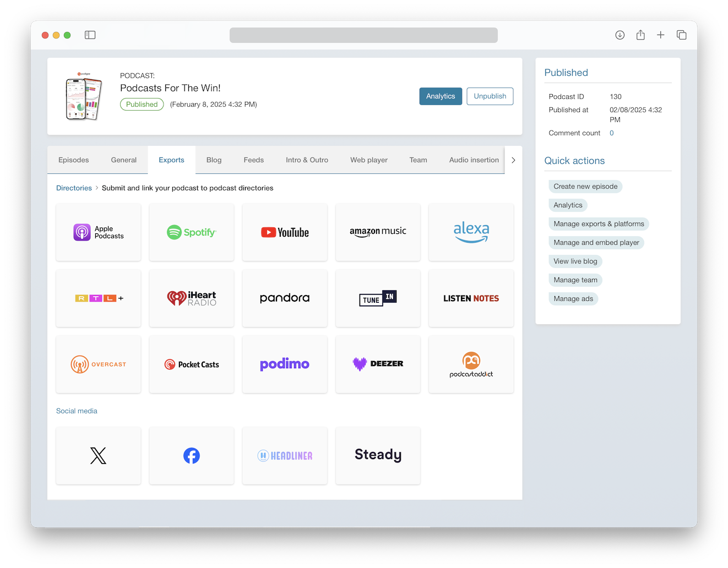
Task: Open the Blog tab
Action: (x=214, y=160)
